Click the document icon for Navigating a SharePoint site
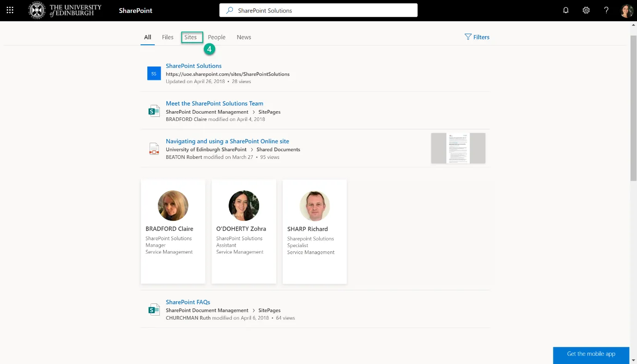Image resolution: width=637 pixels, height=364 pixels. click(x=154, y=148)
